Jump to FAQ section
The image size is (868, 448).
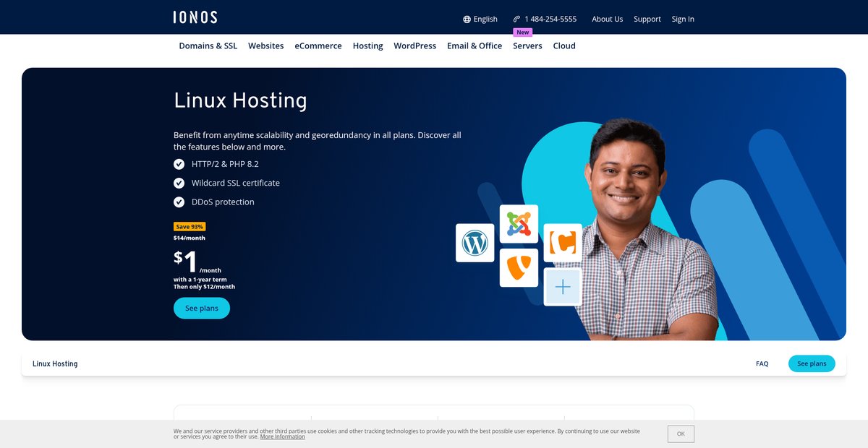762,363
